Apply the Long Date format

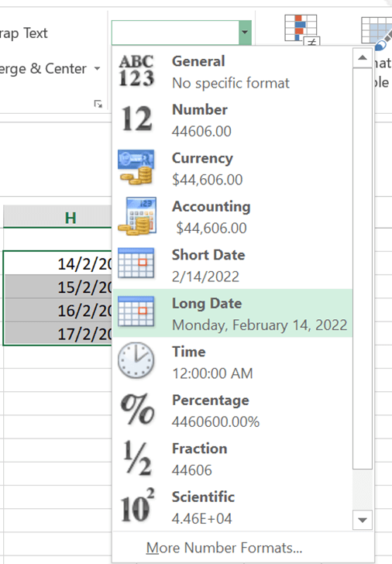(232, 313)
